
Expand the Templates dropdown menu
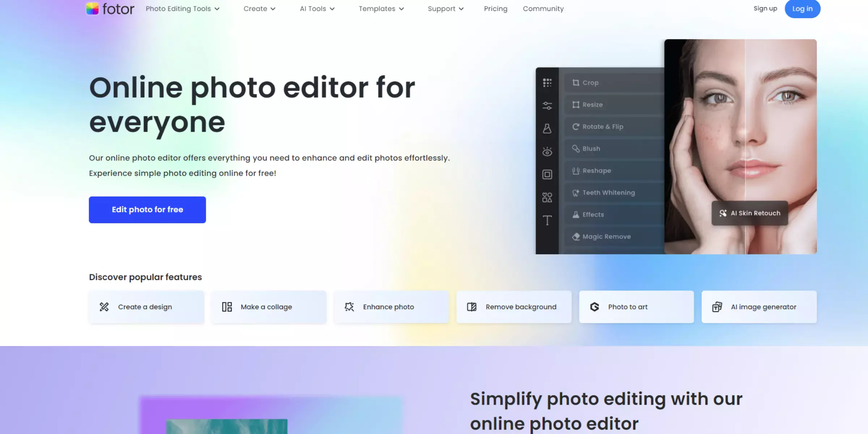381,8
